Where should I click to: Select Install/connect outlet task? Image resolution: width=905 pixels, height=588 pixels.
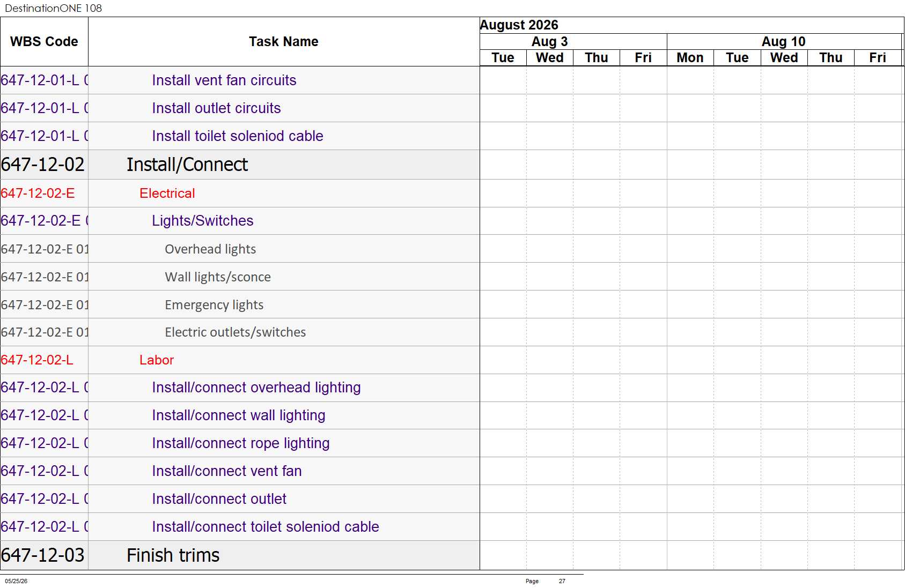click(x=219, y=499)
